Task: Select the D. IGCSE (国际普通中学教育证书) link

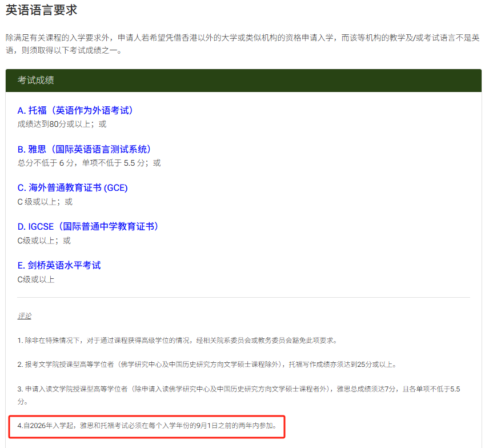Action: (88, 227)
